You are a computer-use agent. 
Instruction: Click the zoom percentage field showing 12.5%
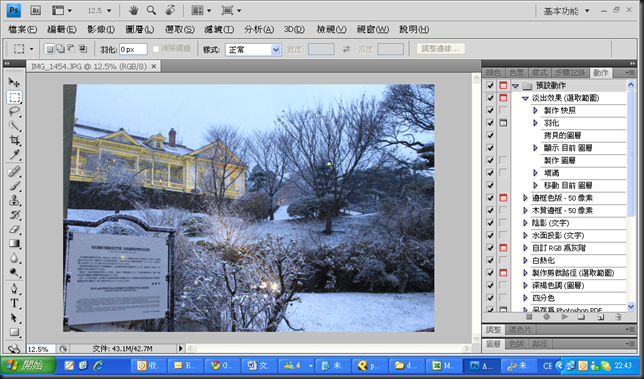pyautogui.click(x=41, y=349)
